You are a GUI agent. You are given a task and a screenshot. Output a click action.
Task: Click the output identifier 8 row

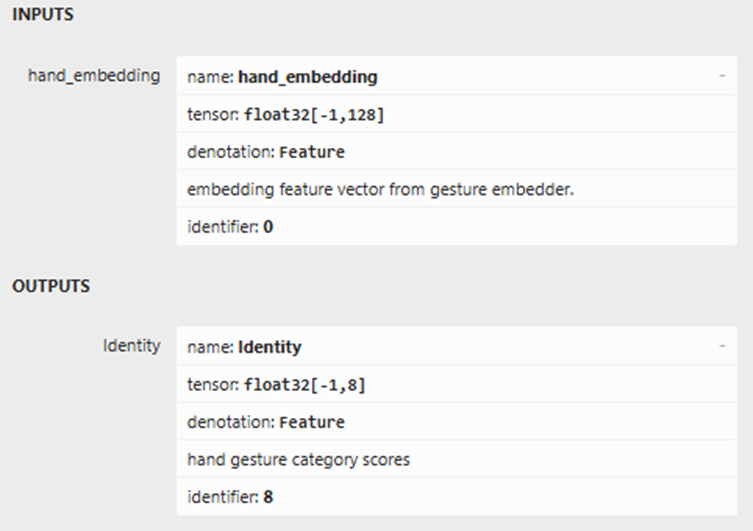pos(457,497)
